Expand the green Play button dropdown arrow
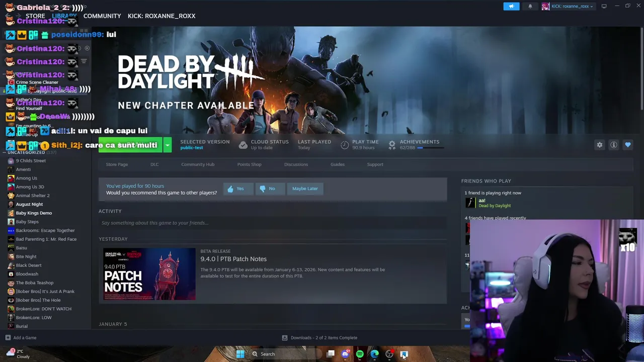Image resolution: width=644 pixels, height=362 pixels. pyautogui.click(x=168, y=145)
